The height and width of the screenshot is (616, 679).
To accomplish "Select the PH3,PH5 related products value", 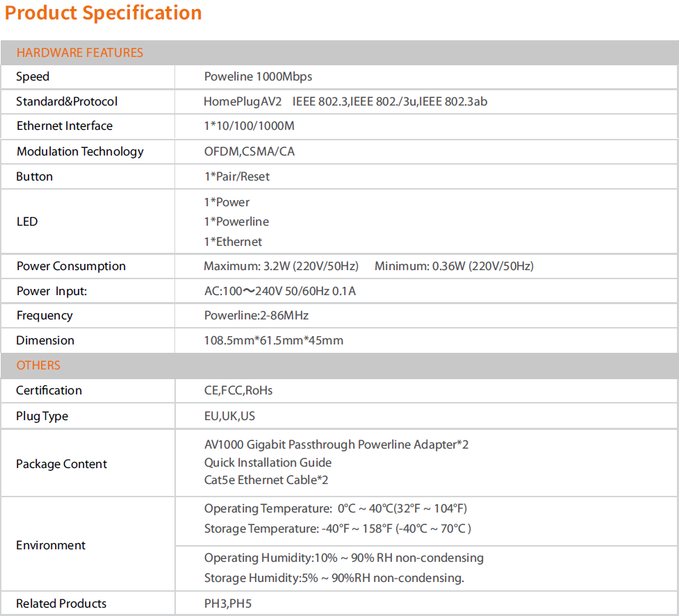I will click(x=228, y=604).
